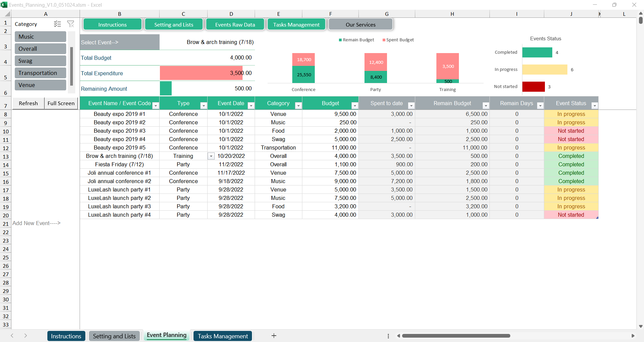
Task: Click the Events Raw Data button
Action: (235, 25)
